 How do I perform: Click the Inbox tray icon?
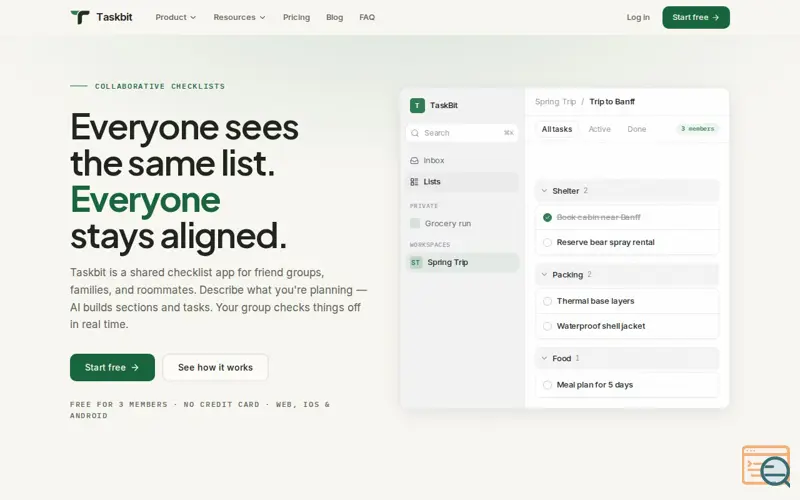point(414,160)
